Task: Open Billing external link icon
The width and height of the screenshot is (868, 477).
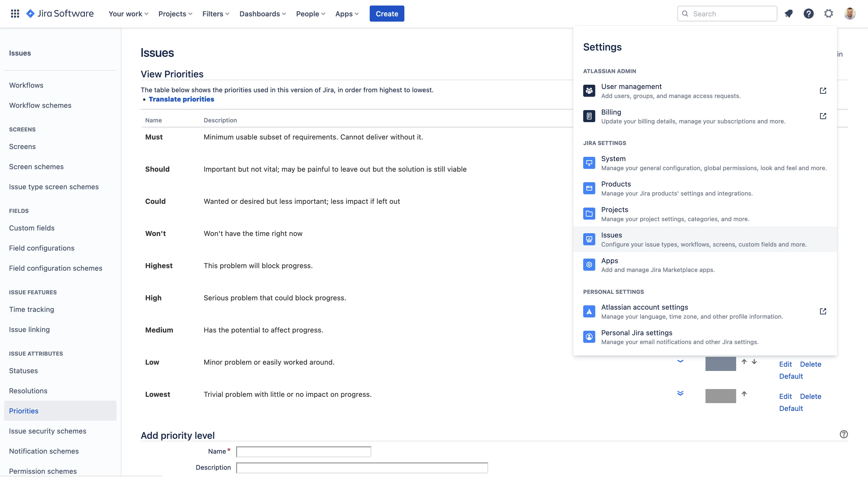Action: [823, 116]
